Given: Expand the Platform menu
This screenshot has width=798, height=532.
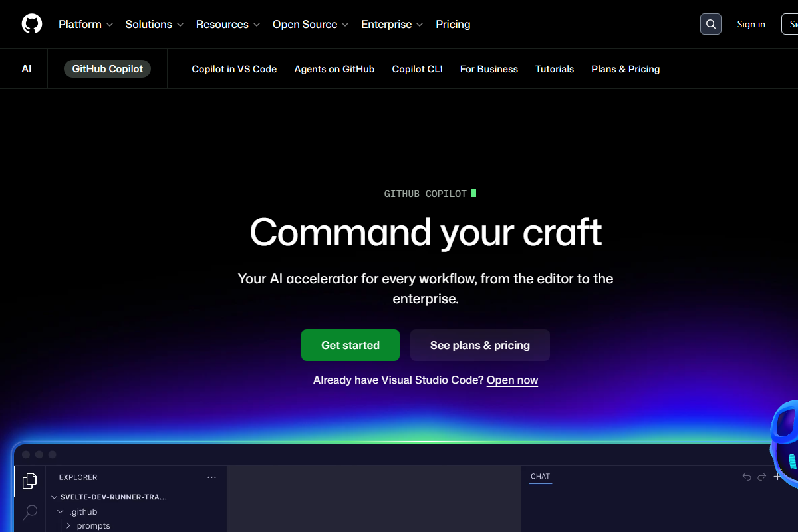Looking at the screenshot, I should coord(86,24).
